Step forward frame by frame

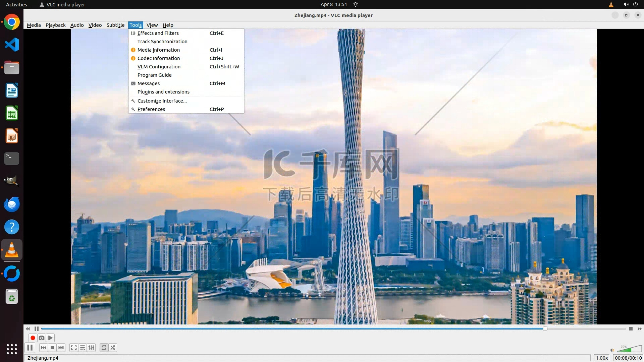click(50, 338)
